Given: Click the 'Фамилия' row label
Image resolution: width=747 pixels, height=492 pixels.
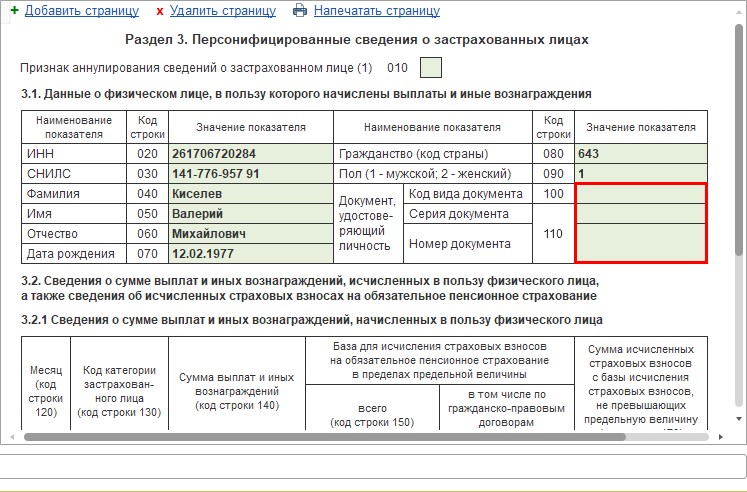Looking at the screenshot, I should [53, 194].
